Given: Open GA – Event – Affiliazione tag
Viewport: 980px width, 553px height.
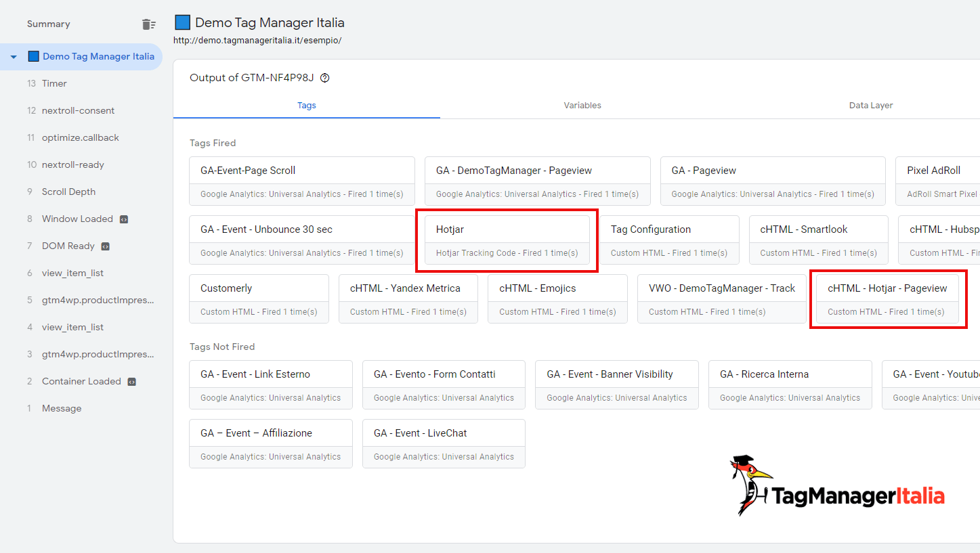Looking at the screenshot, I should click(x=271, y=443).
